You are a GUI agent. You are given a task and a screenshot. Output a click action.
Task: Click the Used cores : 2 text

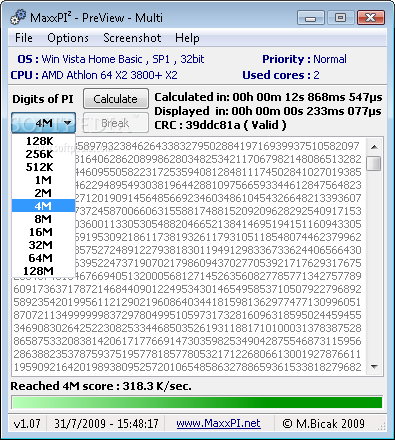pyautogui.click(x=281, y=75)
